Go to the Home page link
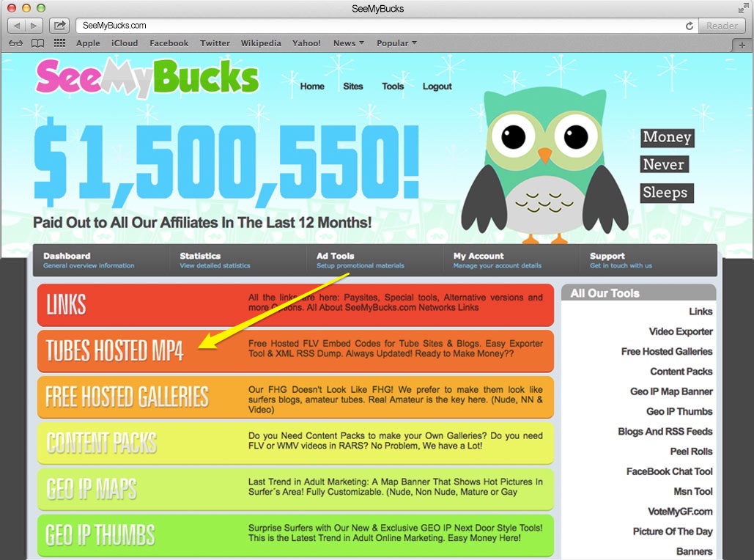 (312, 86)
